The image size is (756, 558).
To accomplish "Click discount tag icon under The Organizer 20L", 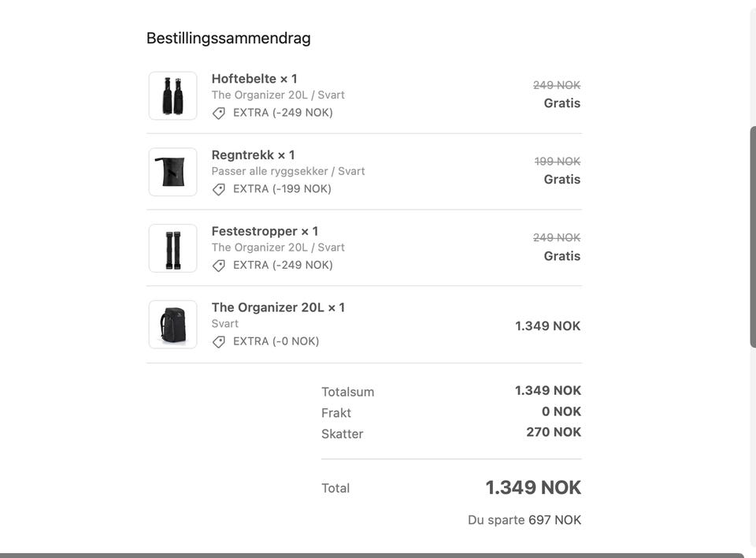I will [x=219, y=342].
